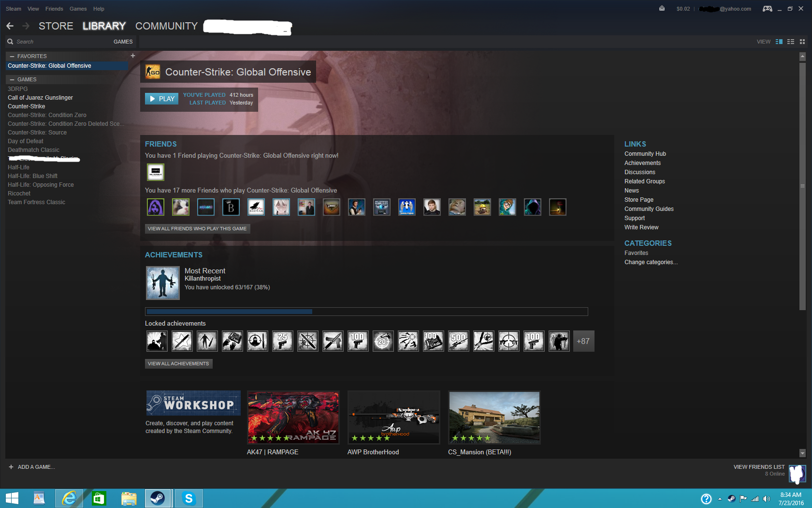Screen dimensions: 812x508
Task: Click the search magnifier icon
Action: coord(10,42)
